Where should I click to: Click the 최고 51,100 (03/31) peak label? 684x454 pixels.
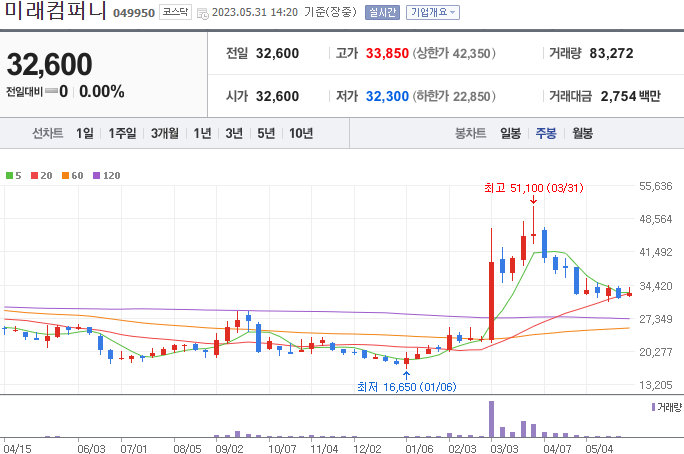(534, 188)
